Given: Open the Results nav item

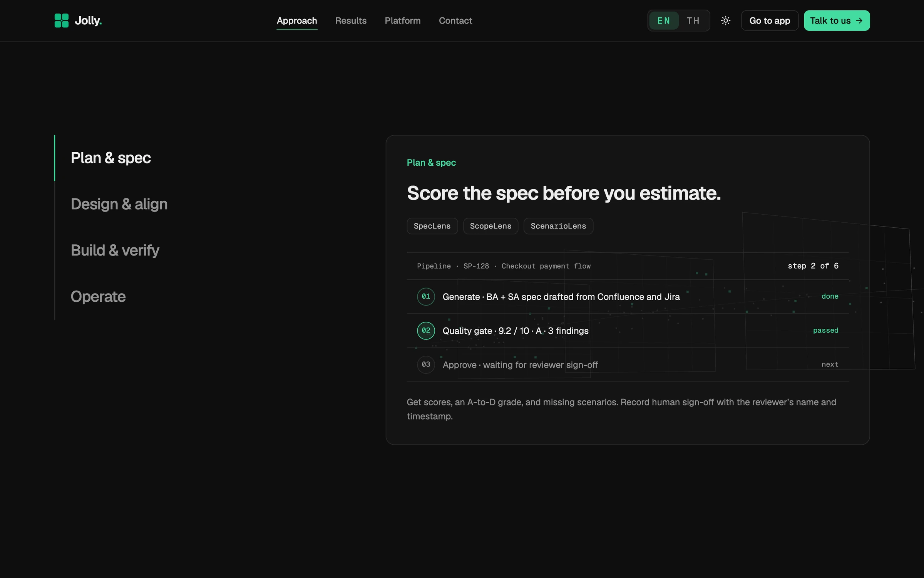Looking at the screenshot, I should 351,20.
